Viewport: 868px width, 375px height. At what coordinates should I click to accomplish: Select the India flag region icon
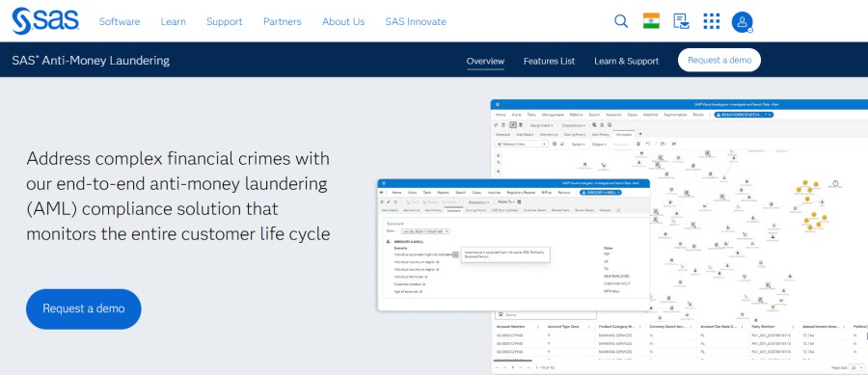click(651, 21)
